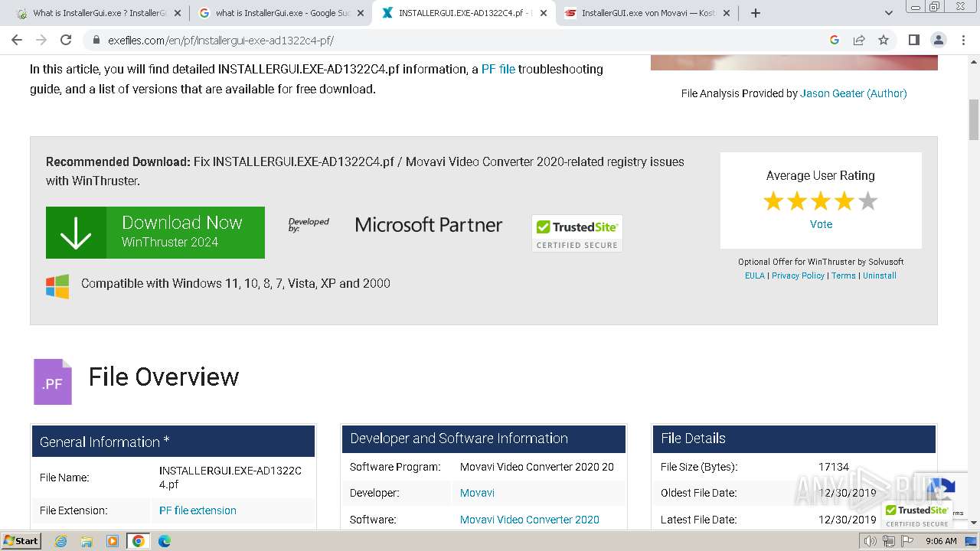Open the tab search dropdown

click(889, 13)
